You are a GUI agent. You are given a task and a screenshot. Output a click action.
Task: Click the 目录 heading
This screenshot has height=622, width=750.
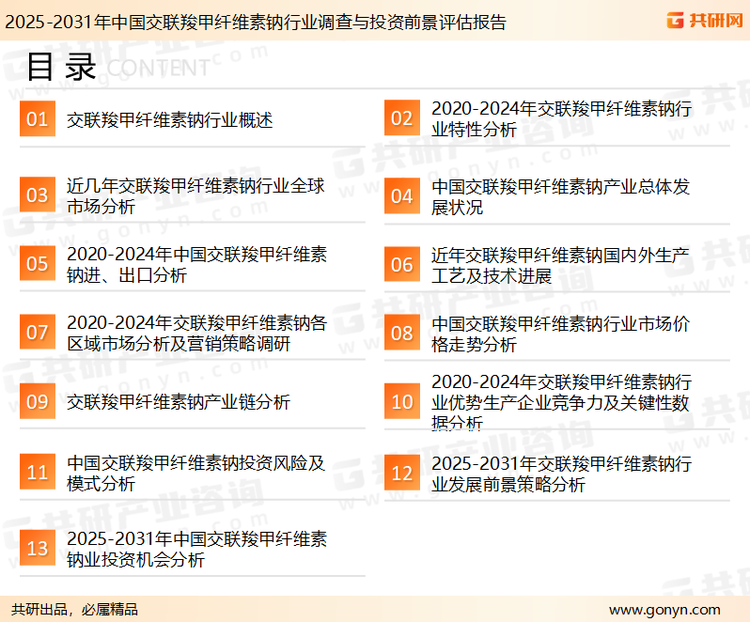(x=61, y=67)
